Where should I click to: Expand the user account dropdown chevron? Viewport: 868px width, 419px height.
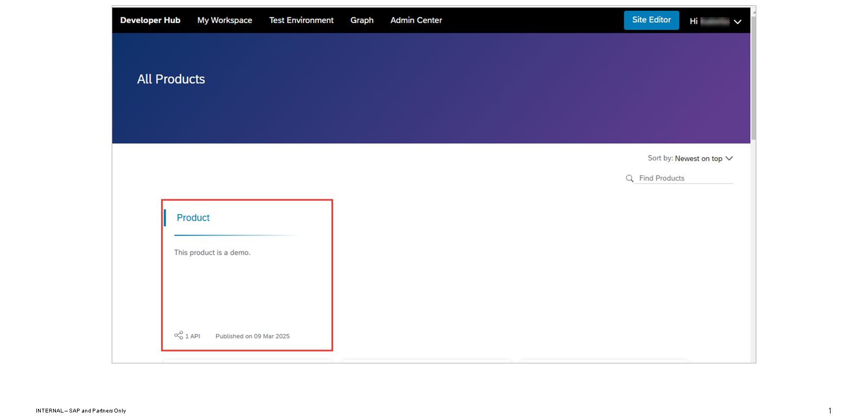point(737,22)
